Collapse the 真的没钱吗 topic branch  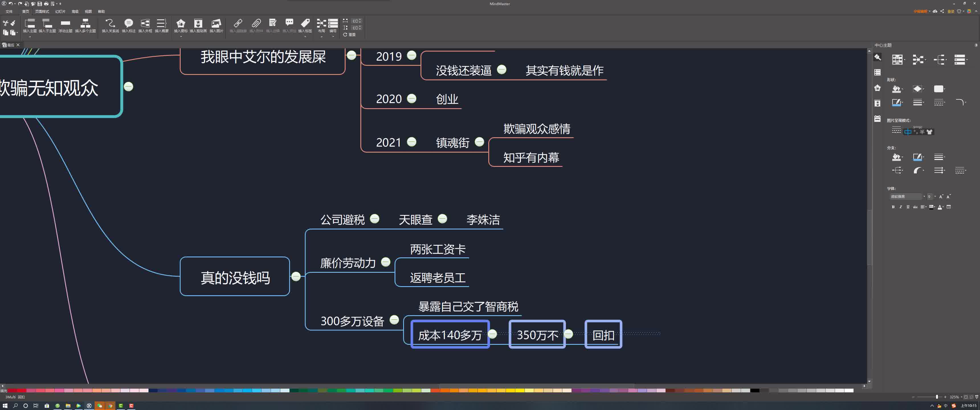coord(296,276)
